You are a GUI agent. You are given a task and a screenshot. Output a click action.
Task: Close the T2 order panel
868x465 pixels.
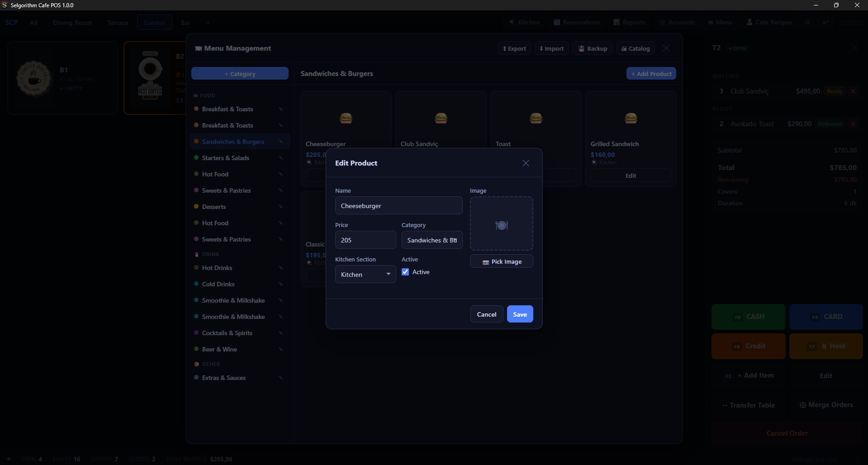click(x=854, y=47)
